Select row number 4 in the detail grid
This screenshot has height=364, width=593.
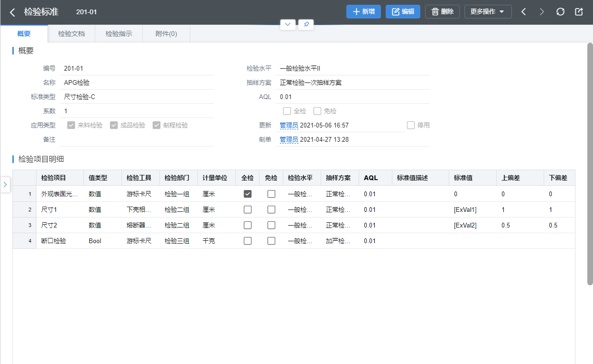(24, 241)
